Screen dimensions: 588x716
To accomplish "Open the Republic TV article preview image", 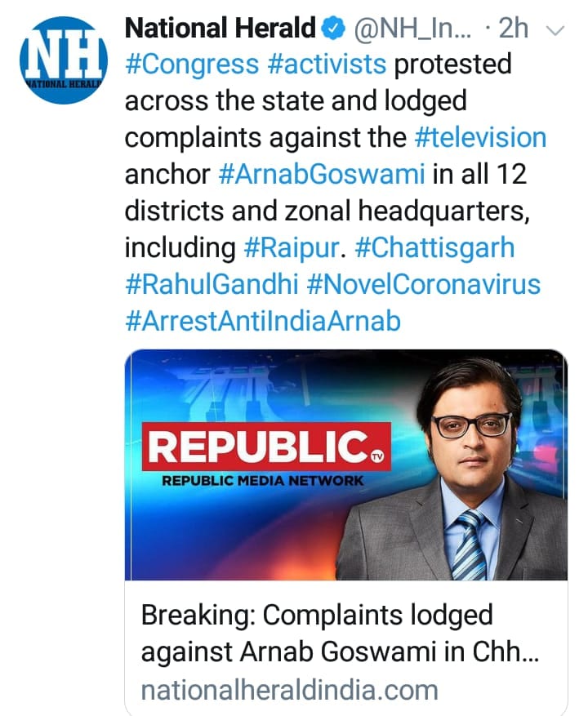I will click(345, 465).
